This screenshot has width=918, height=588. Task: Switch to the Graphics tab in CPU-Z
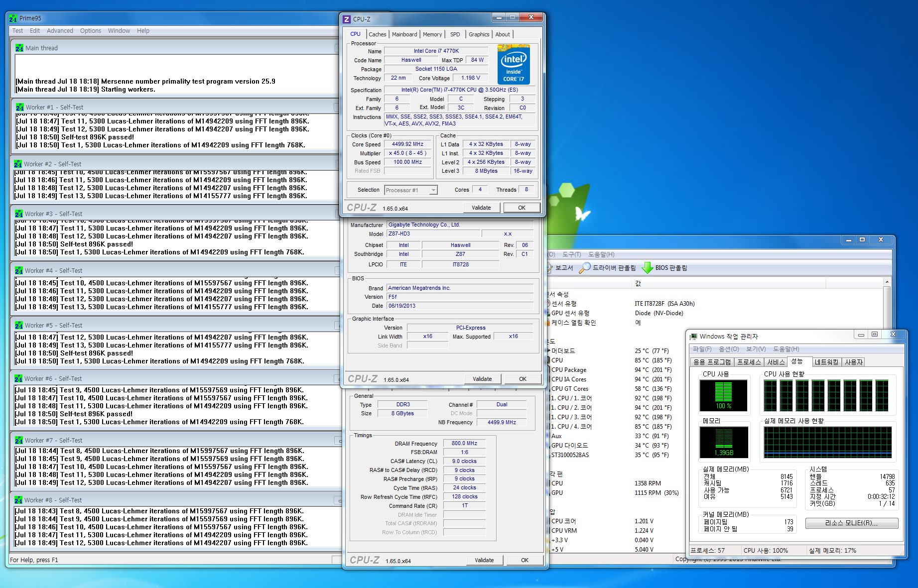tap(479, 34)
